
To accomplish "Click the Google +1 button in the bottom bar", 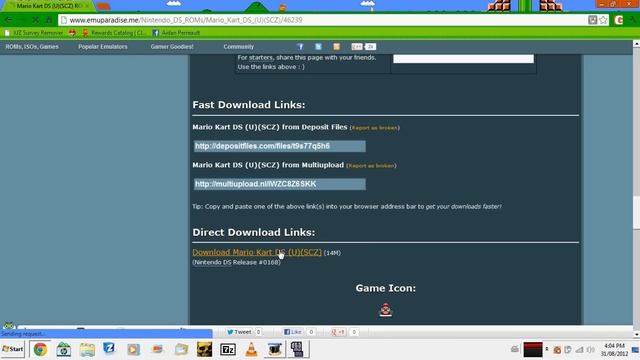I will 339,332.
